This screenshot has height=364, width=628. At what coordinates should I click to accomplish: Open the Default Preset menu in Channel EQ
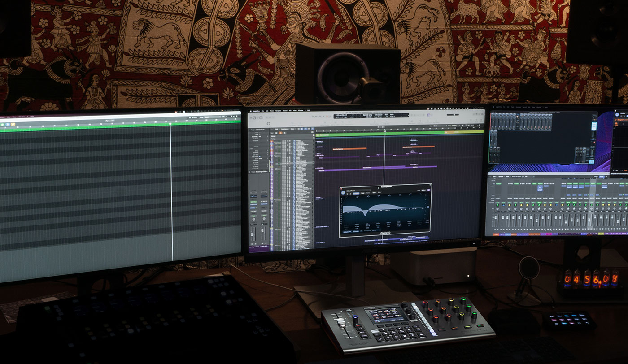358,191
